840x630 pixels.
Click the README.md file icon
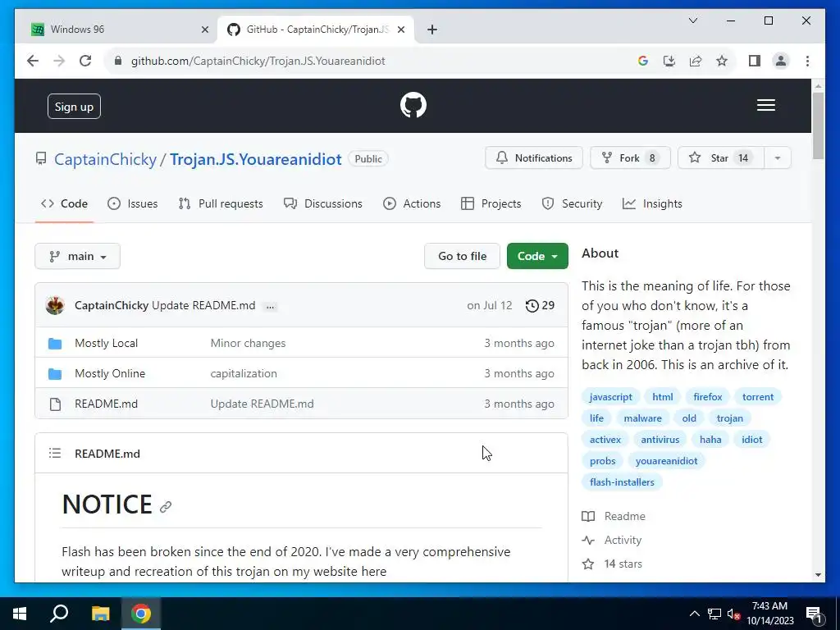coord(55,404)
